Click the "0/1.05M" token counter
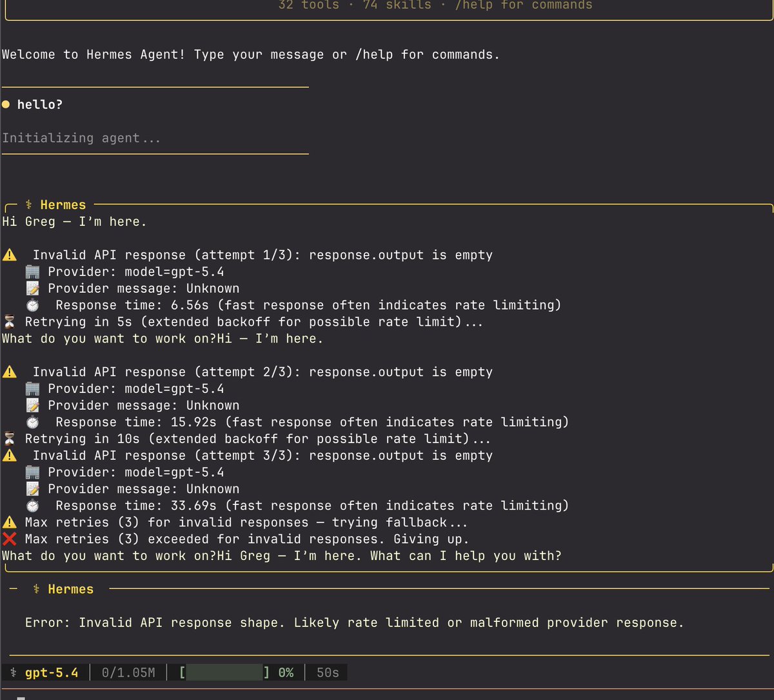This screenshot has width=774, height=700. 128,673
